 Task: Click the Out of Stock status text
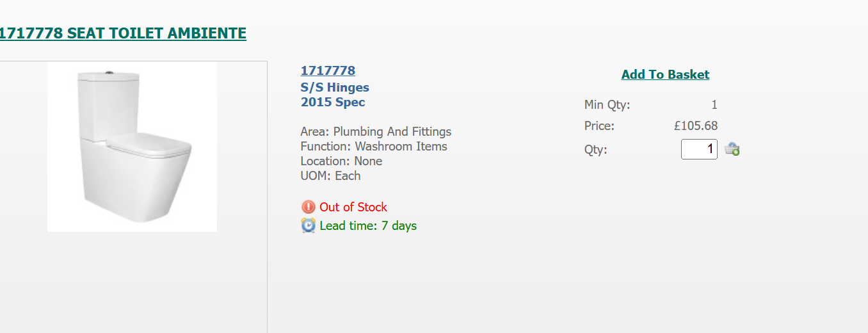[353, 207]
